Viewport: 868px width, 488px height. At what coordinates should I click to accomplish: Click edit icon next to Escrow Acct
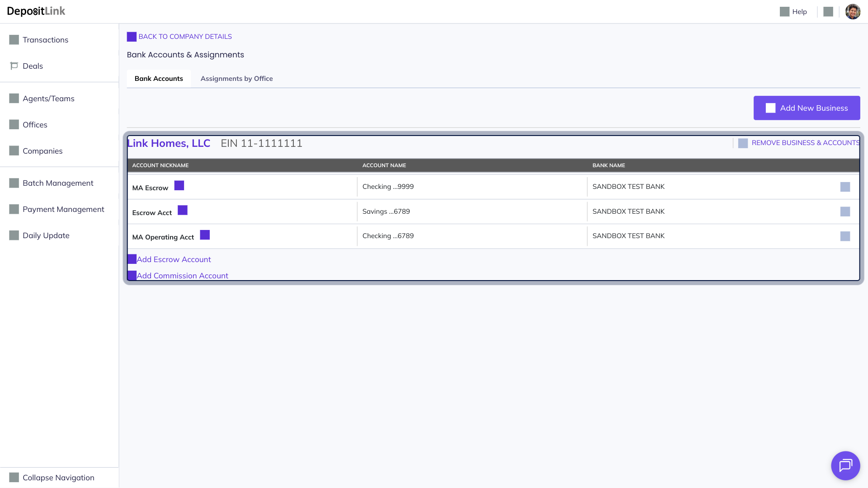182,211
